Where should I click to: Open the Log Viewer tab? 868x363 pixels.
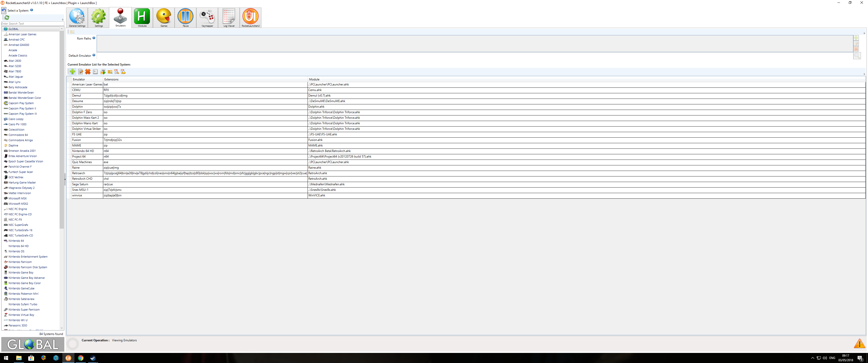pyautogui.click(x=229, y=17)
